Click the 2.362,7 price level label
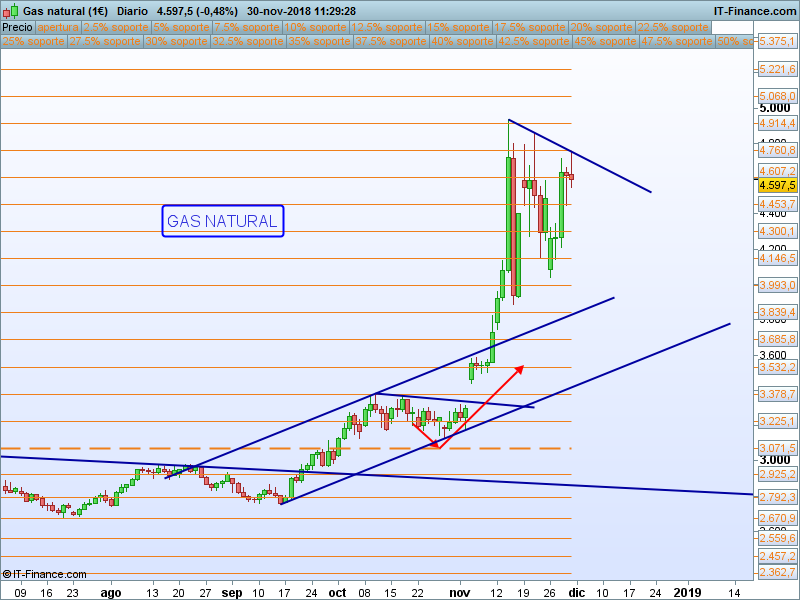The image size is (800, 600). pyautogui.click(x=777, y=572)
